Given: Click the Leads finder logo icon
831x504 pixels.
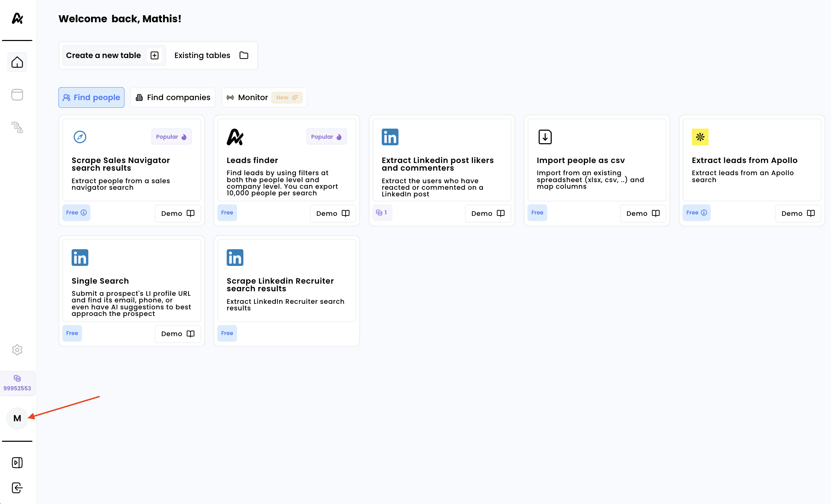Looking at the screenshot, I should (235, 137).
